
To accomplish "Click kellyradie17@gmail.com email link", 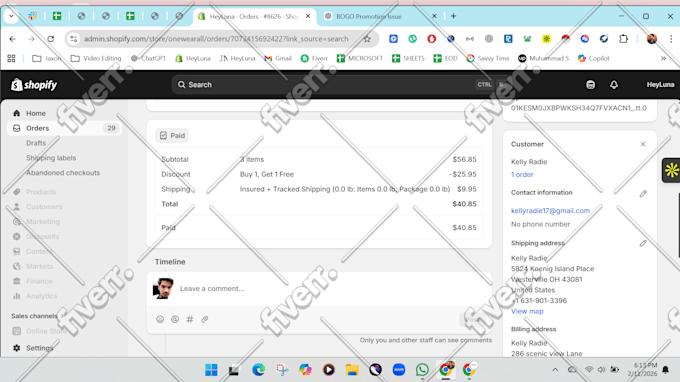I will (550, 211).
